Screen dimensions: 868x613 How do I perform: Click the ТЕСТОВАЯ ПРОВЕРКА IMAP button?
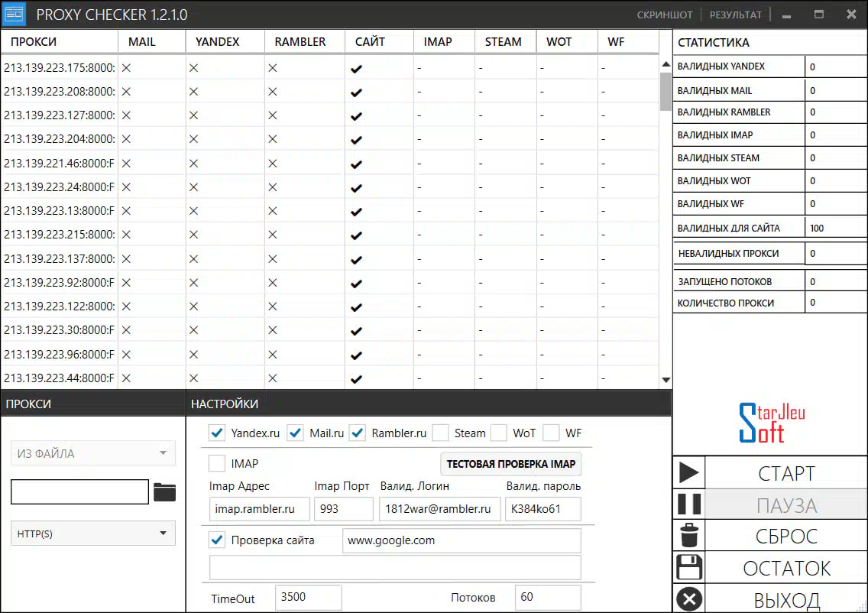click(511, 464)
